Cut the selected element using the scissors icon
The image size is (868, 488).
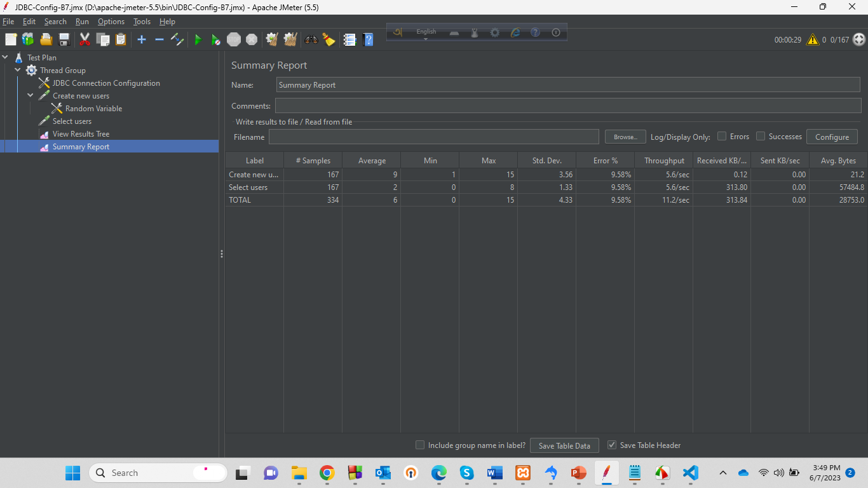click(x=85, y=39)
